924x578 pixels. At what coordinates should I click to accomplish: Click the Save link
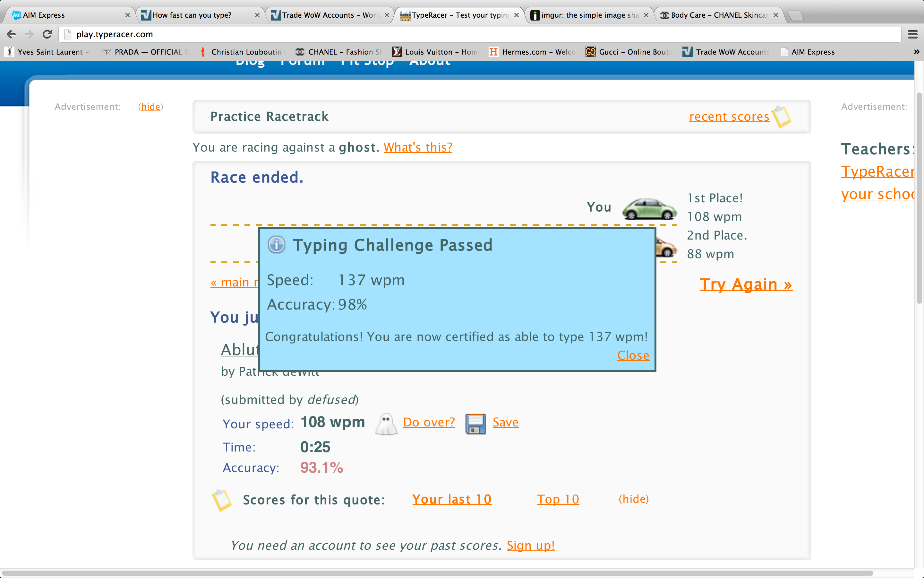pos(506,422)
